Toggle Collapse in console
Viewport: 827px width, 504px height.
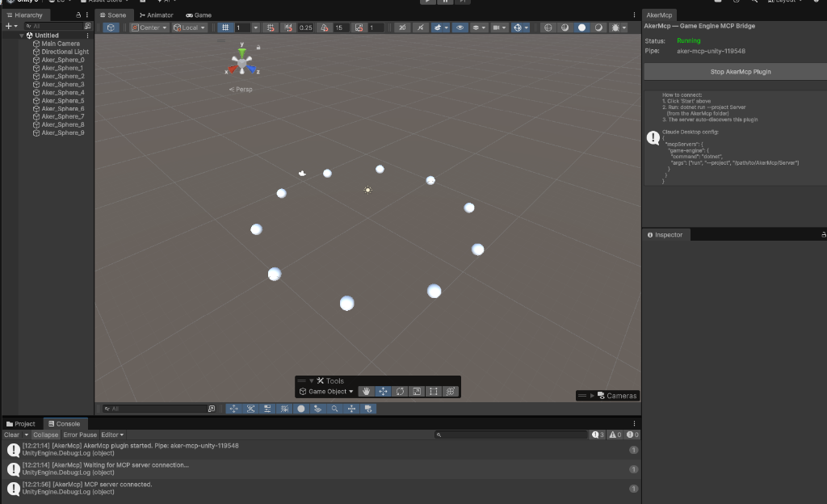[x=45, y=435]
